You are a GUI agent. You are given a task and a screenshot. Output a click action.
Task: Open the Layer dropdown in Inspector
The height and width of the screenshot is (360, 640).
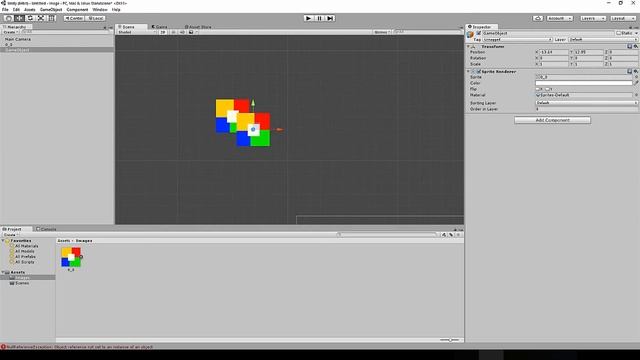(x=603, y=40)
